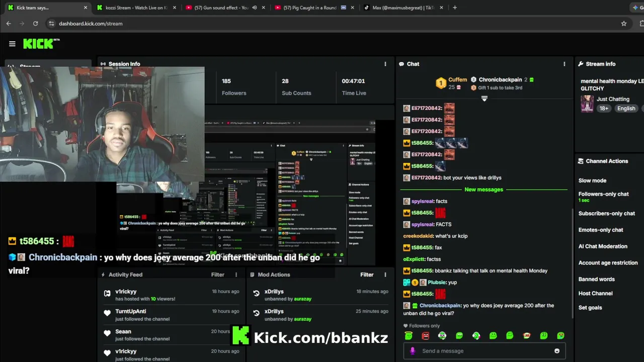644x362 pixels.
Task: Click the microphone icon in message box
Action: (413, 351)
